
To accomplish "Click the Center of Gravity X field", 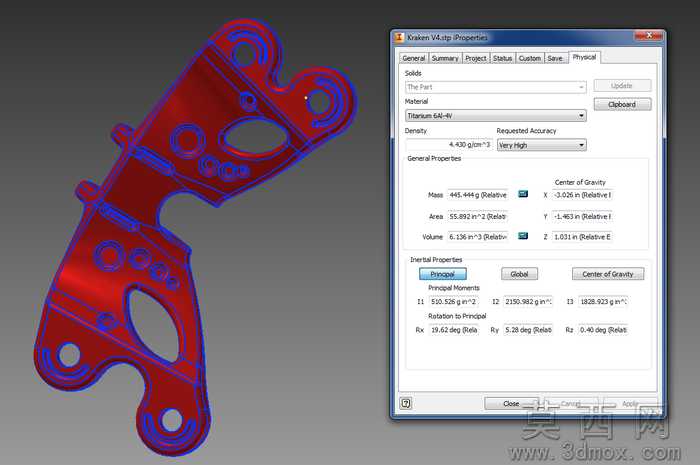I will (x=582, y=195).
